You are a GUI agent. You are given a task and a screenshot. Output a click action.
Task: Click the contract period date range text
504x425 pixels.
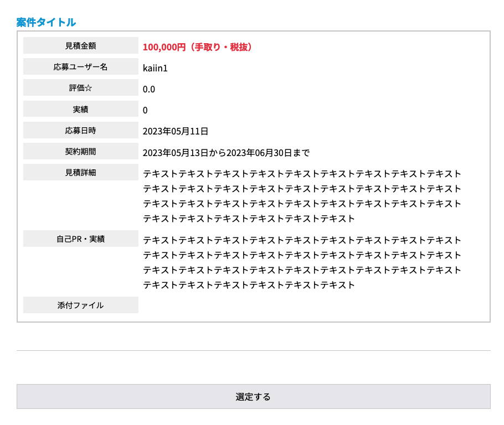coord(226,152)
